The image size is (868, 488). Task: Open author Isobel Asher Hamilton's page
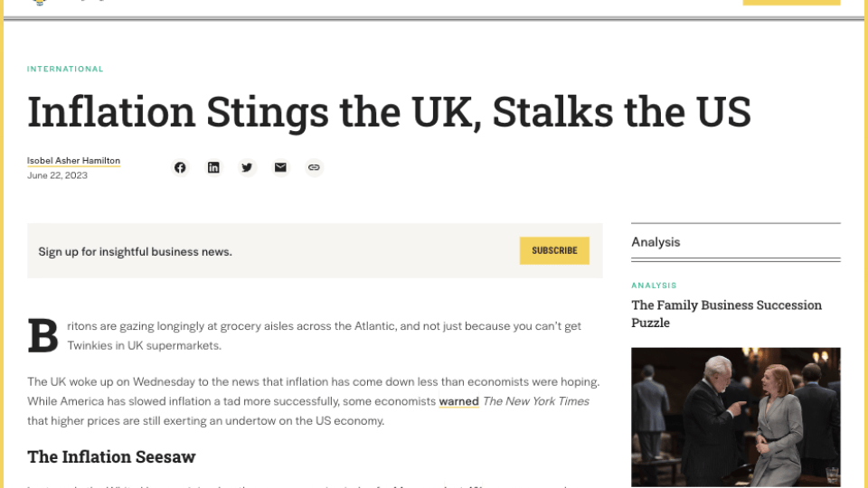73,161
